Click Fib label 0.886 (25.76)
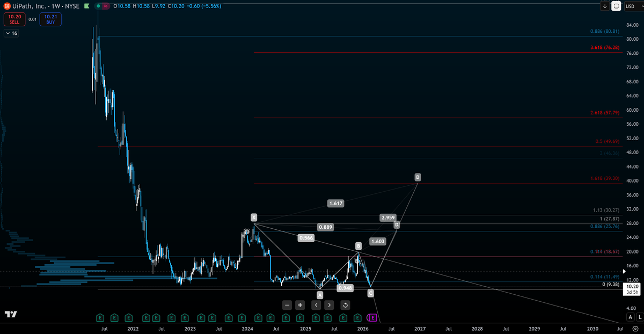 click(604, 227)
